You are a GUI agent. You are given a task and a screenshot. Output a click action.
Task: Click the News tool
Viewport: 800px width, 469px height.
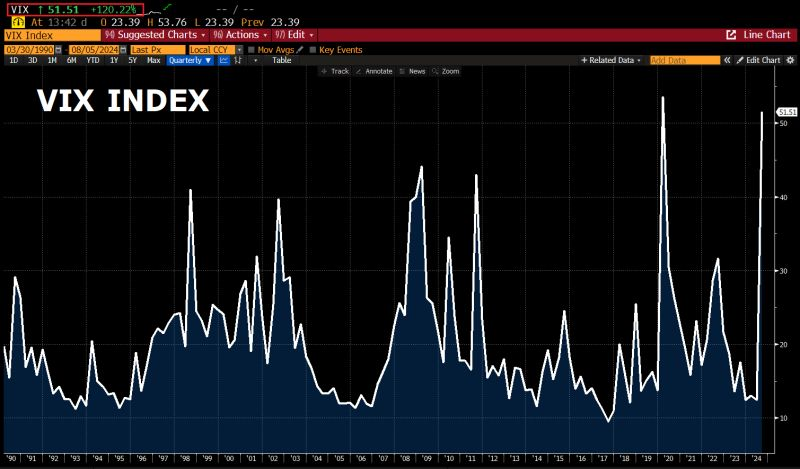click(412, 71)
